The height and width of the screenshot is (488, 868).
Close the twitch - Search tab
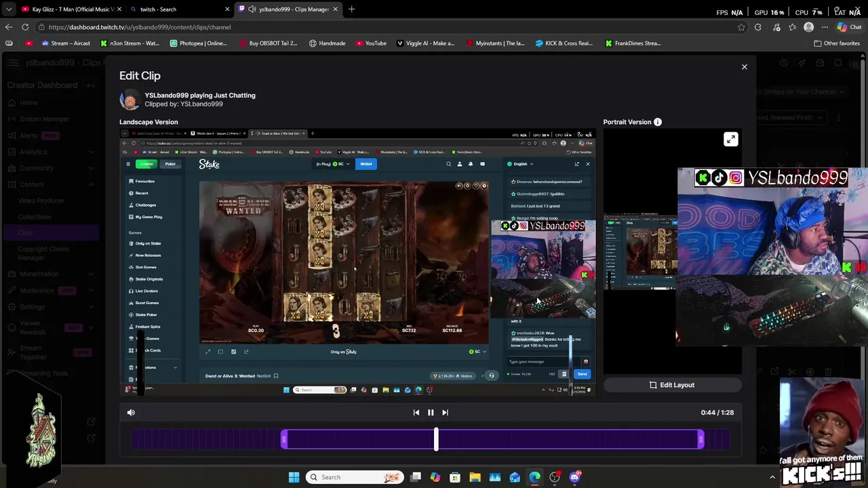click(x=227, y=9)
